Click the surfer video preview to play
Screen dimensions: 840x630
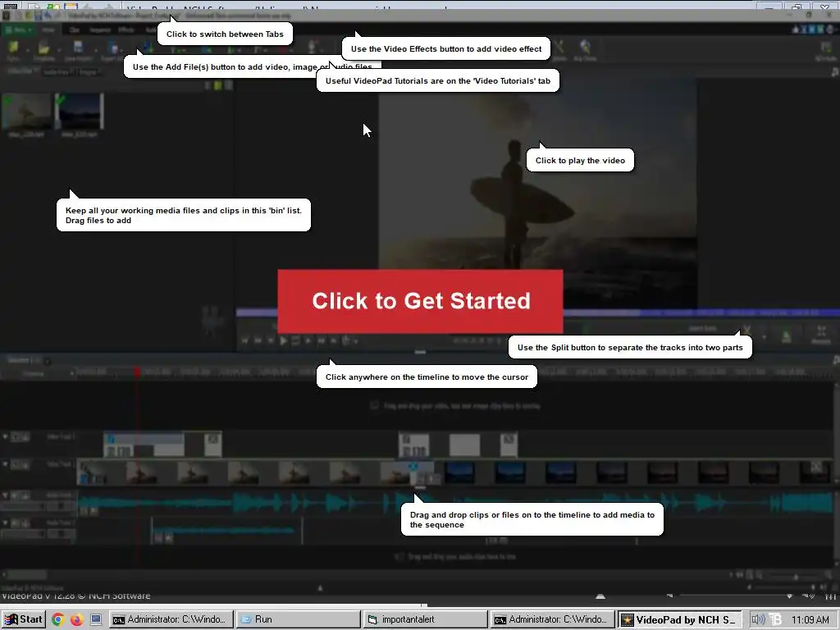point(538,193)
